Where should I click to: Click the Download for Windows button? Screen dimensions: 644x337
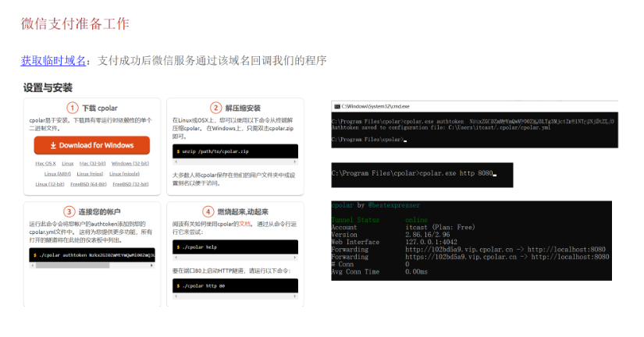click(91, 145)
